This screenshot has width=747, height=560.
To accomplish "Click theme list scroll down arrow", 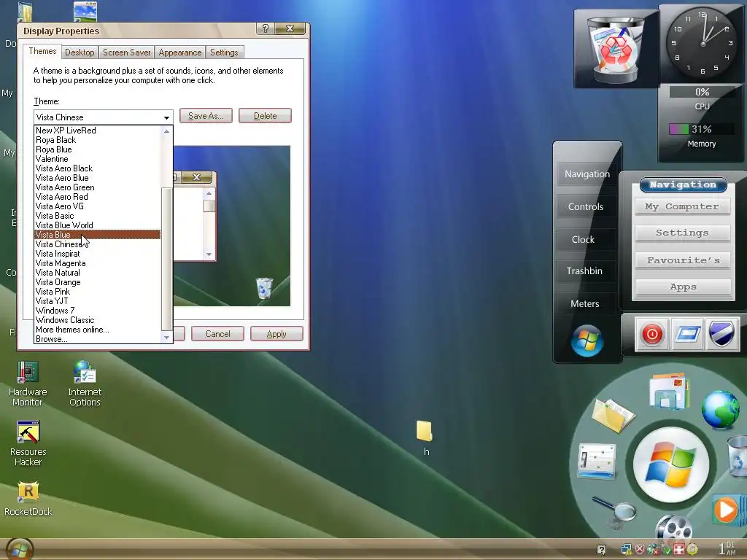I will pyautogui.click(x=166, y=337).
